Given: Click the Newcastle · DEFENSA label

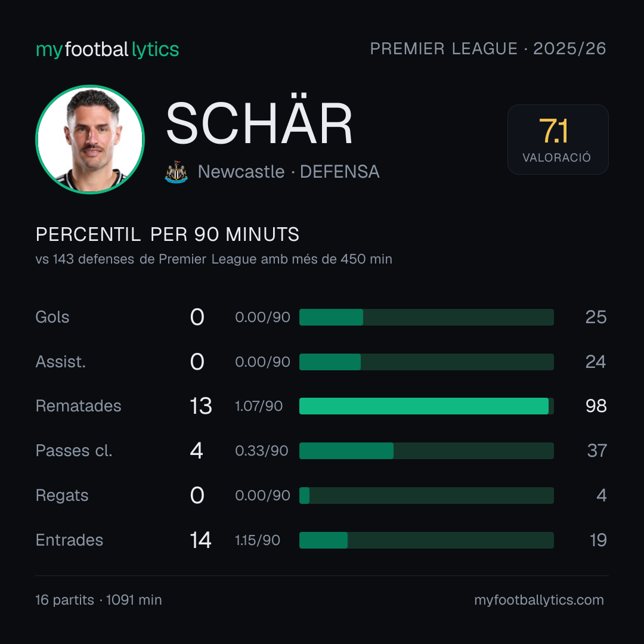Looking at the screenshot, I should pyautogui.click(x=289, y=172).
